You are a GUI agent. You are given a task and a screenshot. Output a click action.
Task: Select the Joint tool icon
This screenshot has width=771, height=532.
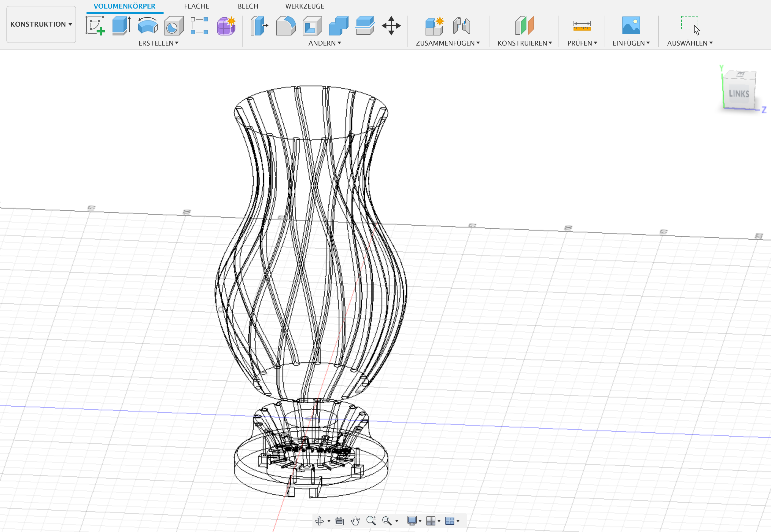point(461,25)
